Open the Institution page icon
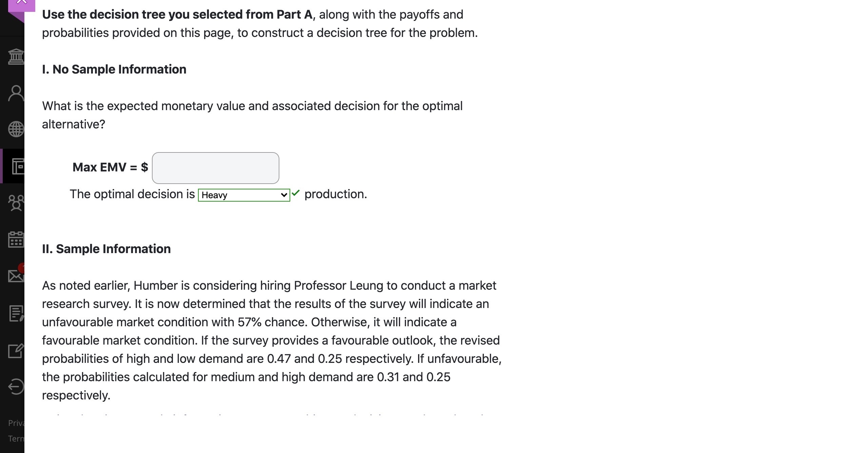 16,56
